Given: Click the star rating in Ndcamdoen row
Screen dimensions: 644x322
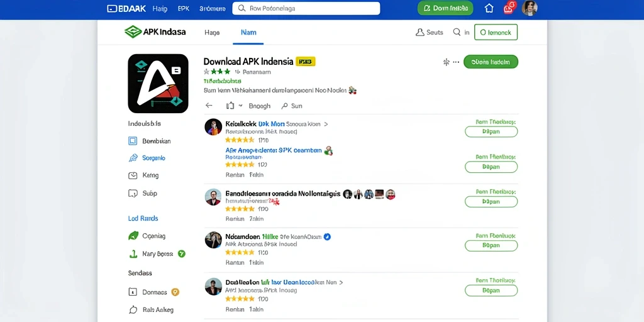Looking at the screenshot, I should point(240,253).
